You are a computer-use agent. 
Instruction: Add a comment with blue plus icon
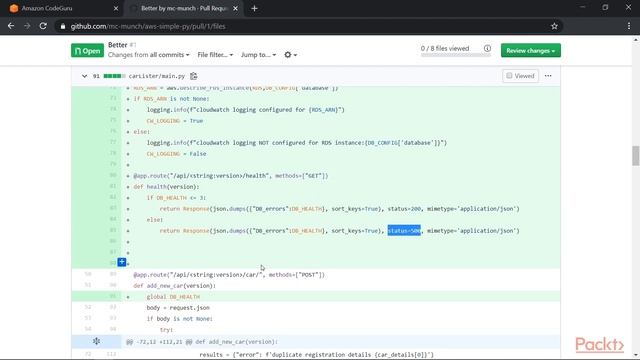[122, 262]
